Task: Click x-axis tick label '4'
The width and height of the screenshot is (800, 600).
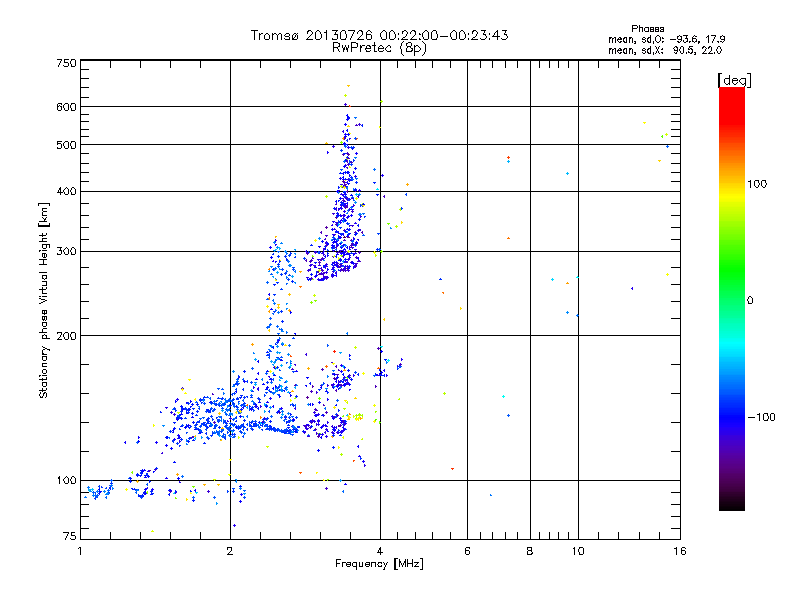Action: 380,551
